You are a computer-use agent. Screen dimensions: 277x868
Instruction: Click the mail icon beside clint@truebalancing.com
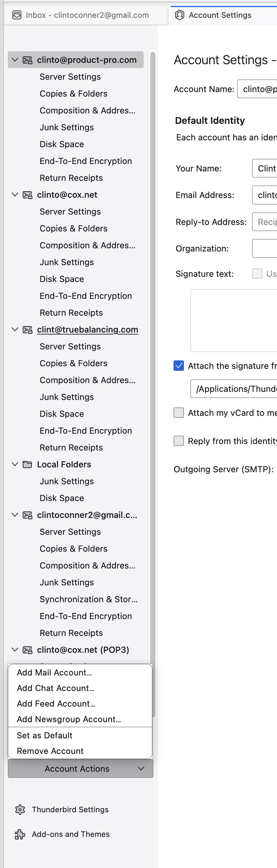click(x=27, y=330)
